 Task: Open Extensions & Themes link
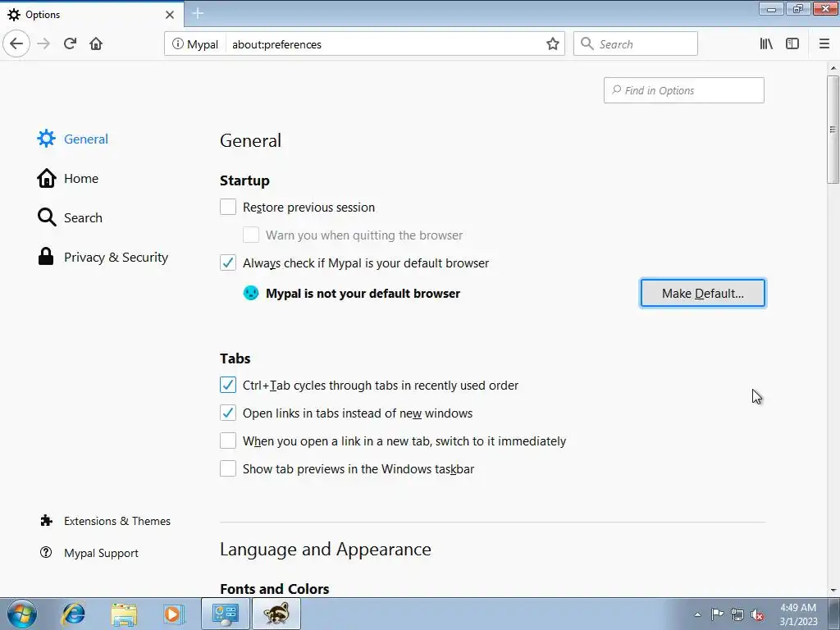point(106,521)
